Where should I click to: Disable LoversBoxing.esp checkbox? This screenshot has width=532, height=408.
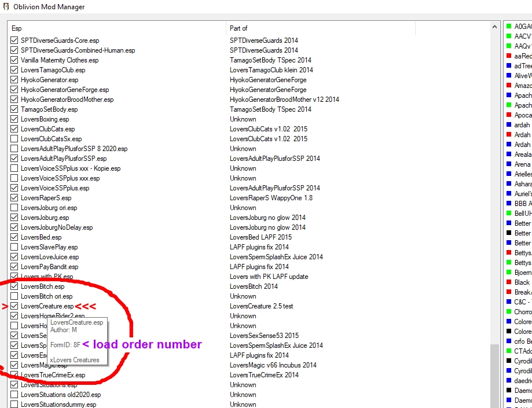pos(14,119)
